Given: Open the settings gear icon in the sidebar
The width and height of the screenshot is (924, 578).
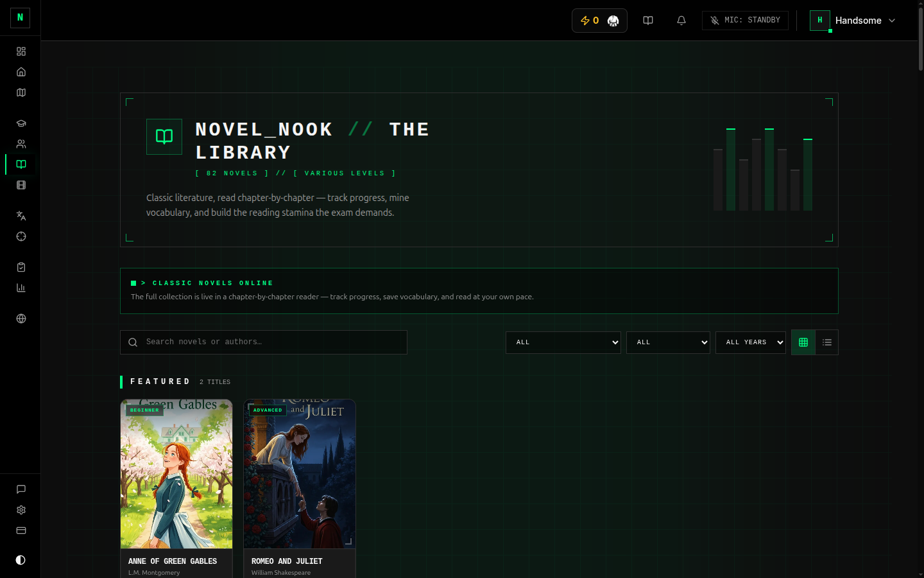Looking at the screenshot, I should 21,510.
